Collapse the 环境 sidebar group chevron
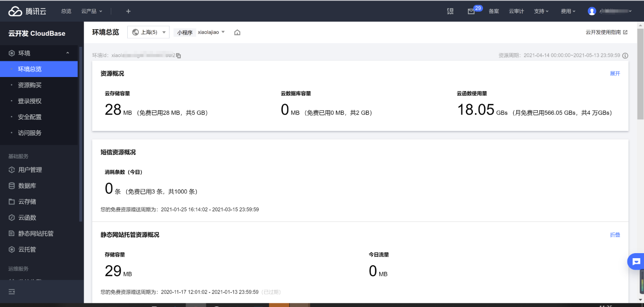 click(x=67, y=53)
